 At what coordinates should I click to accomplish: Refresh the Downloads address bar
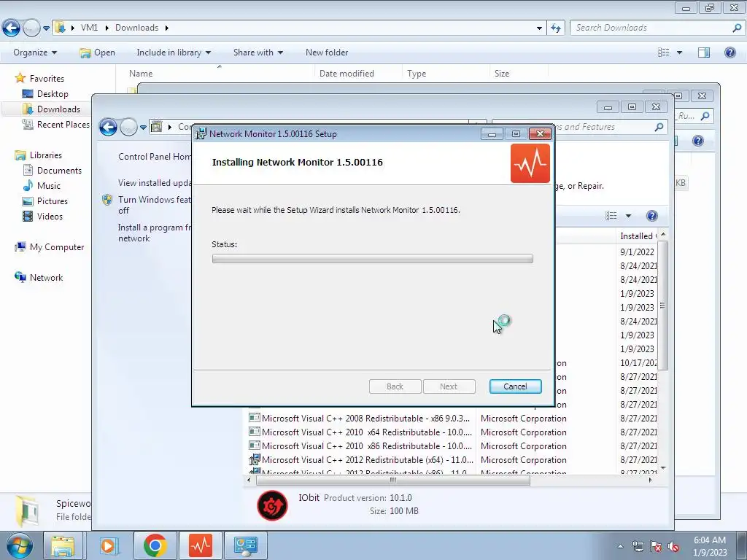[555, 28]
